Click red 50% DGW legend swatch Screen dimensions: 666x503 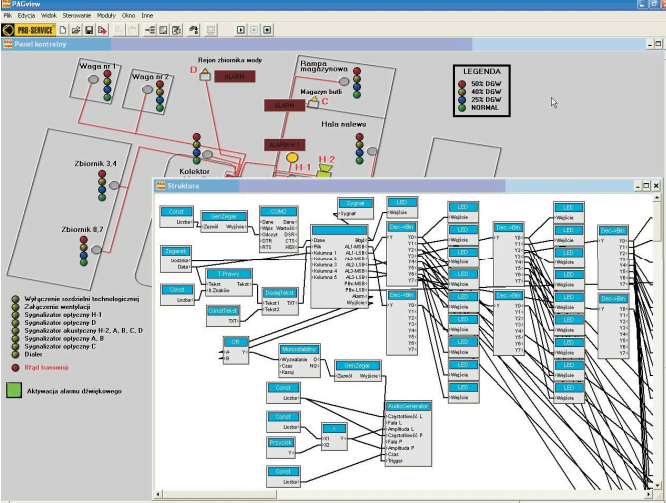[x=463, y=84]
